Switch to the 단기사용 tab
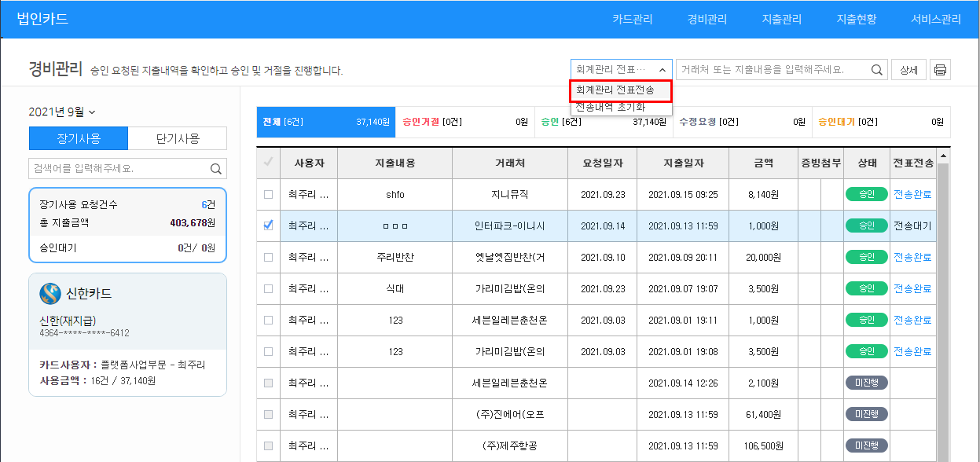This screenshot has width=980, height=462. (x=178, y=138)
